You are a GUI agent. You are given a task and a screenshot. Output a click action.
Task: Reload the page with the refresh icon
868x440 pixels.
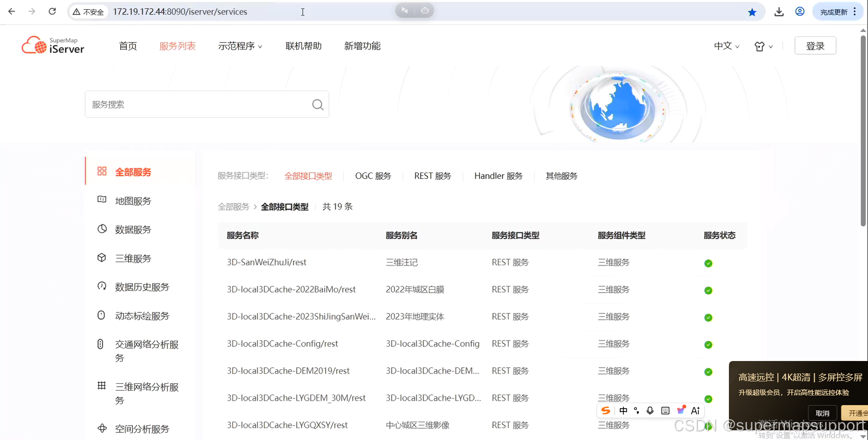click(52, 11)
